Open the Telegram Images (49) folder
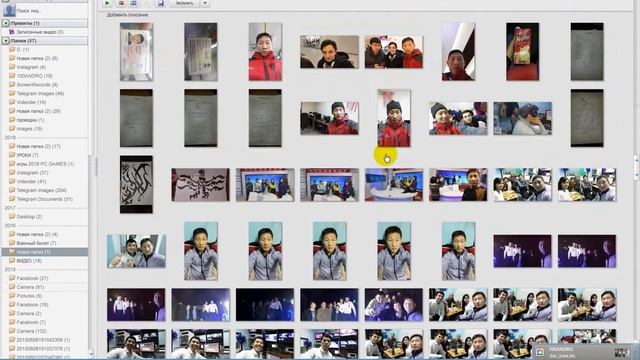640x360 pixels. pyautogui.click(x=40, y=93)
